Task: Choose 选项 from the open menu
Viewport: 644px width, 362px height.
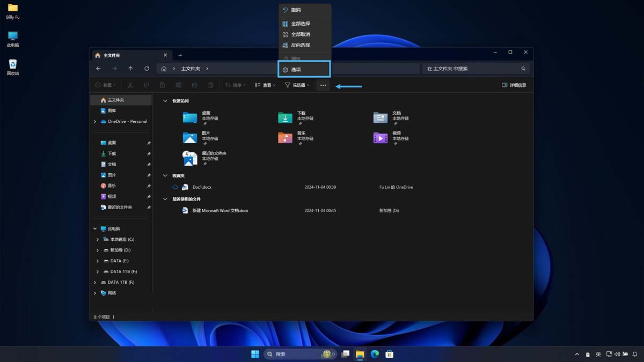Action: pyautogui.click(x=304, y=69)
